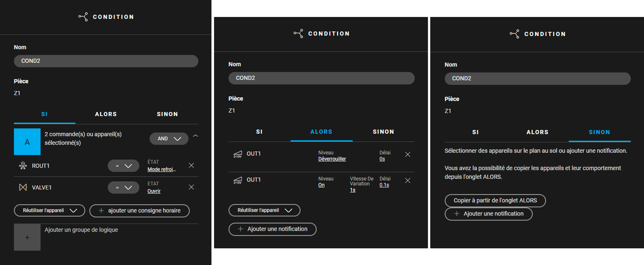The width and height of the screenshot is (644, 265).
Task: Click the VALVE1 device name
Action: (x=42, y=187)
